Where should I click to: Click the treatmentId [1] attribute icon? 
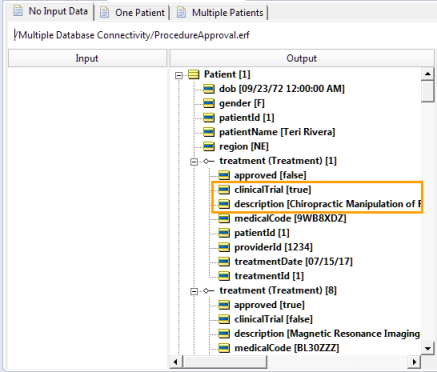pos(224,276)
